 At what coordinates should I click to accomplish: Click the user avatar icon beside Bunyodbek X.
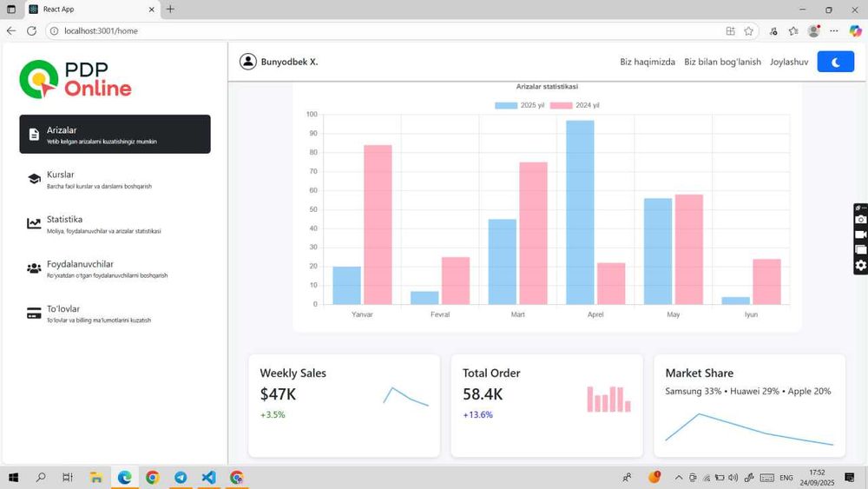[248, 62]
